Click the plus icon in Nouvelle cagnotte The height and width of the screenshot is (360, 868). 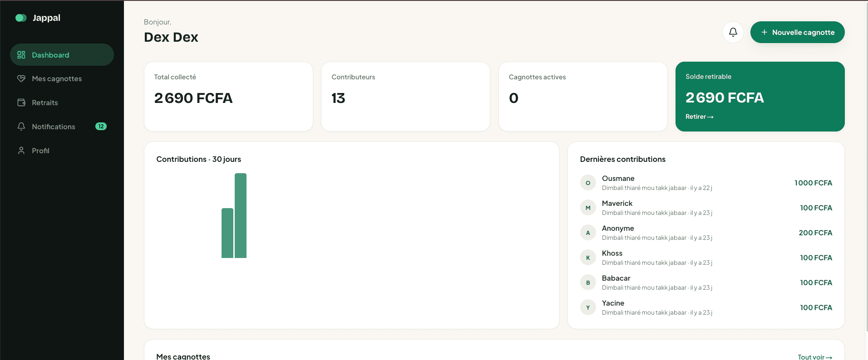pyautogui.click(x=764, y=32)
